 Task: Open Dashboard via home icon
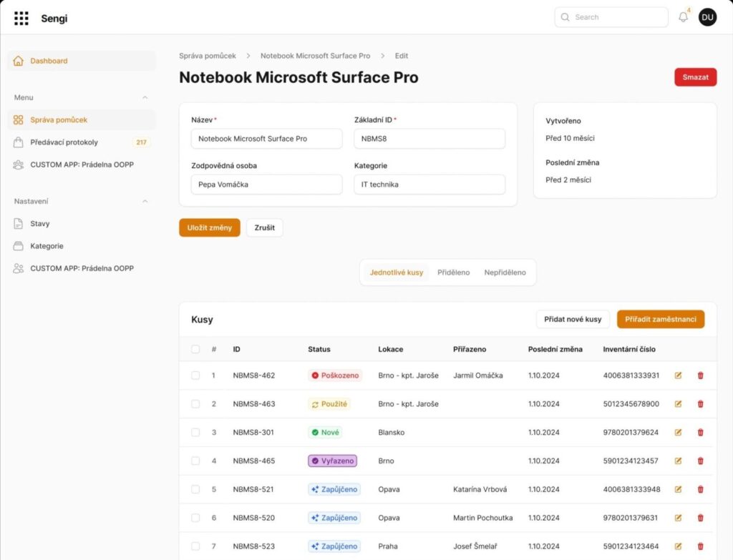pos(19,61)
